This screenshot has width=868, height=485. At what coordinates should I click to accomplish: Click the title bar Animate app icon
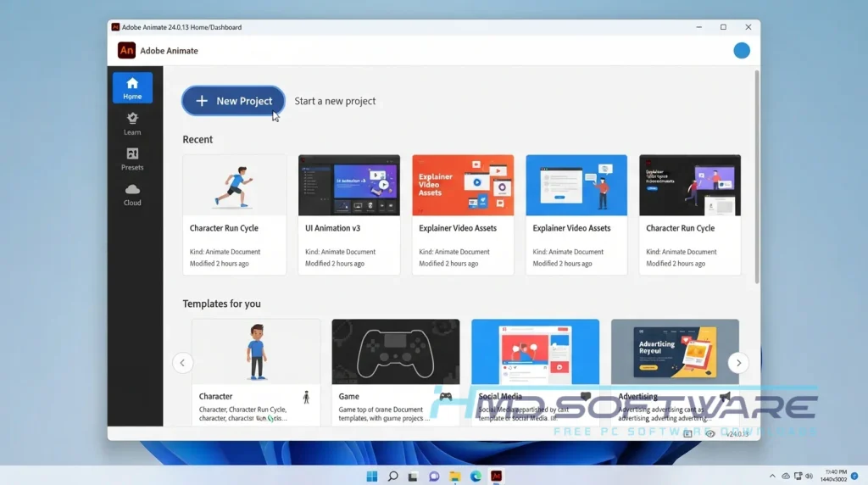[x=115, y=27]
